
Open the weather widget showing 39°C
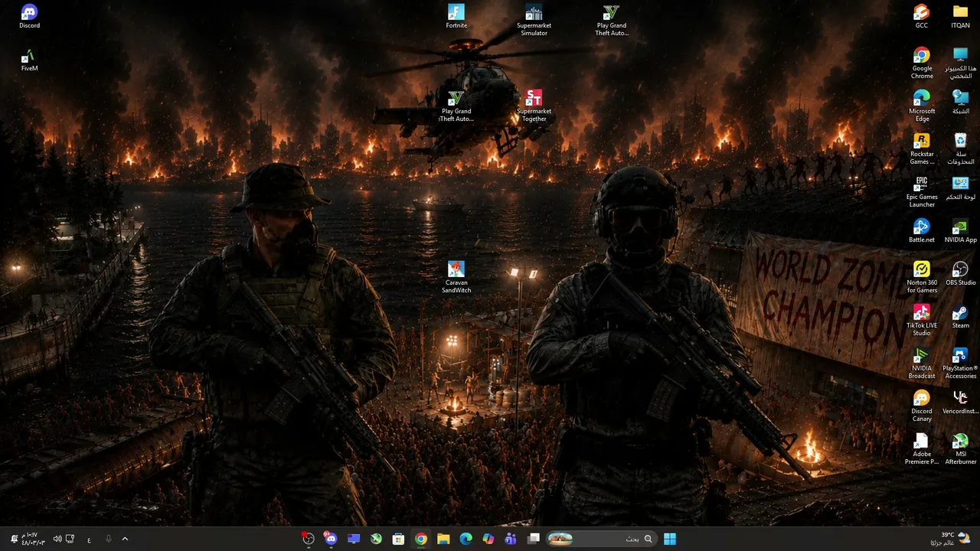[x=949, y=539]
